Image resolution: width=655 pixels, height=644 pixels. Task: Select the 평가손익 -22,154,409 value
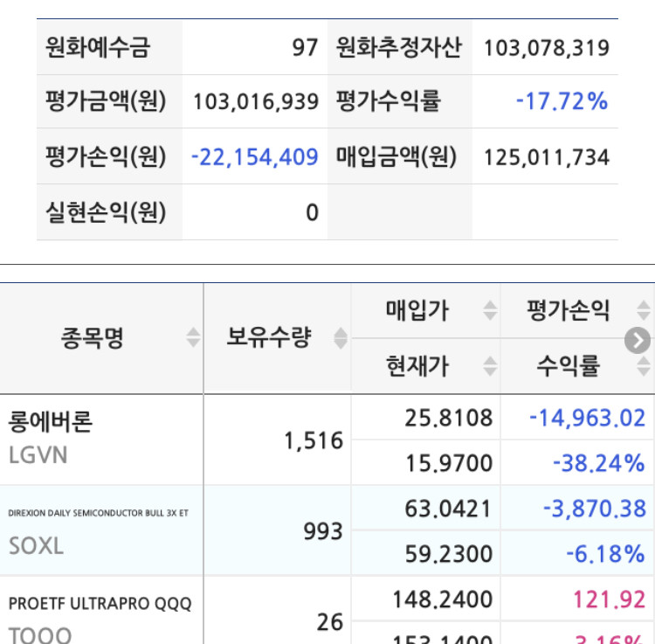click(x=255, y=157)
